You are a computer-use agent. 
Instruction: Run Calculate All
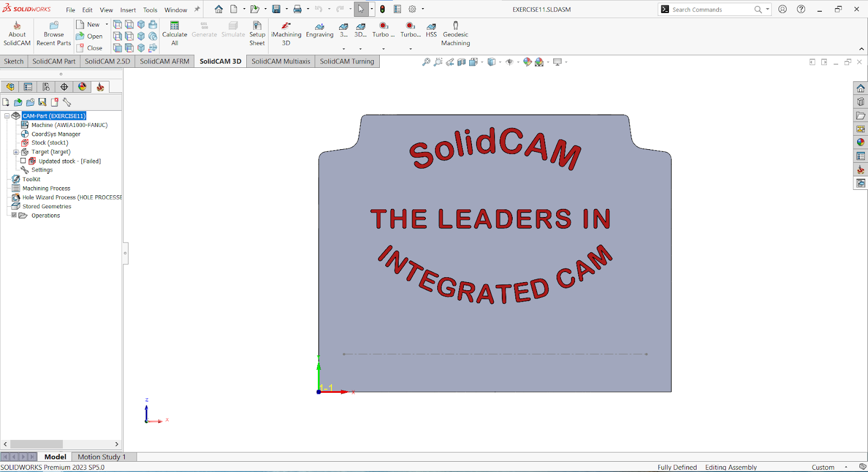click(175, 34)
